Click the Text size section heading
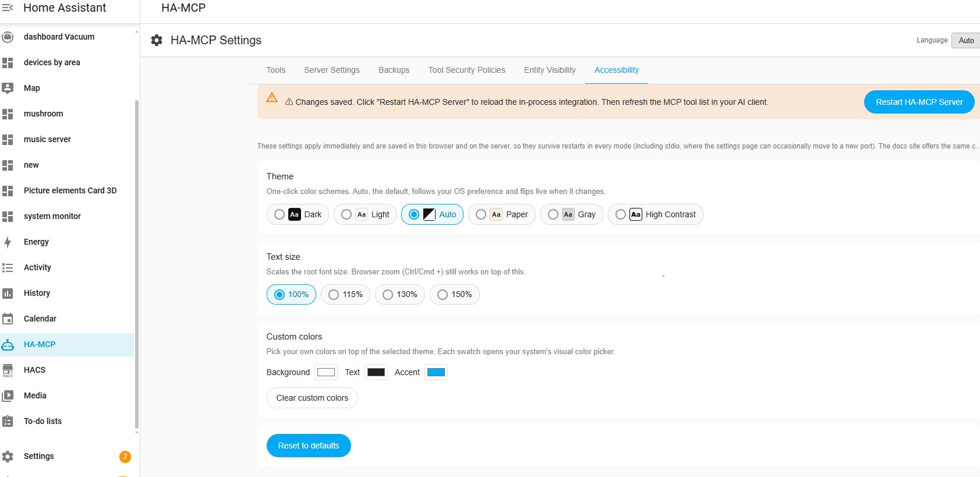This screenshot has height=477, width=980. click(x=284, y=257)
